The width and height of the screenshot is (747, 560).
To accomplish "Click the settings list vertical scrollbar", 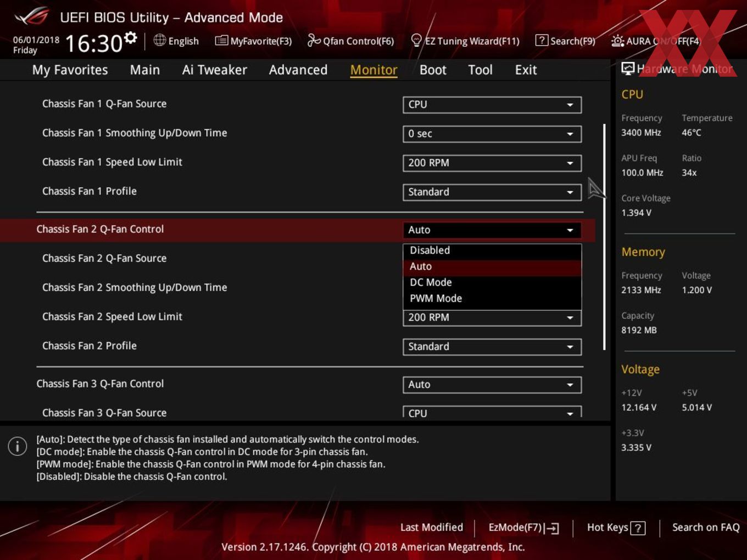I will point(604,237).
